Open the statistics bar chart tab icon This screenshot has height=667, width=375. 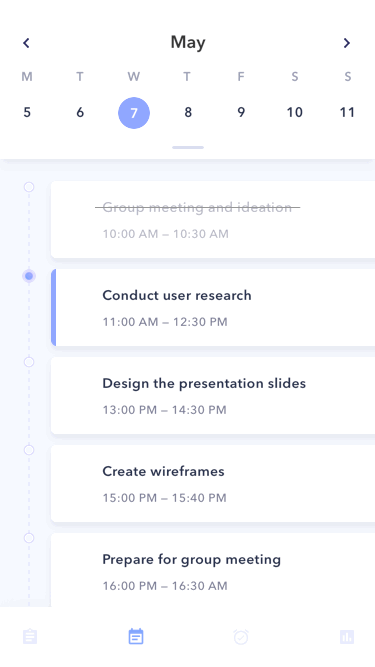pyautogui.click(x=347, y=637)
